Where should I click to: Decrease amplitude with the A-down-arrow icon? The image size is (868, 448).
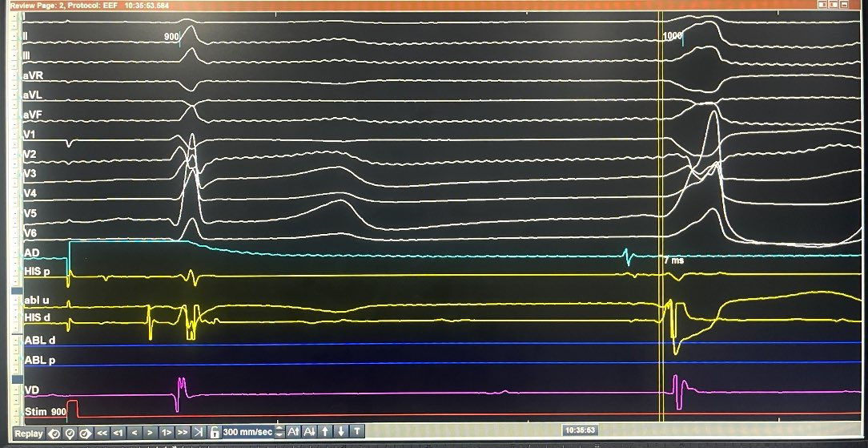click(309, 433)
